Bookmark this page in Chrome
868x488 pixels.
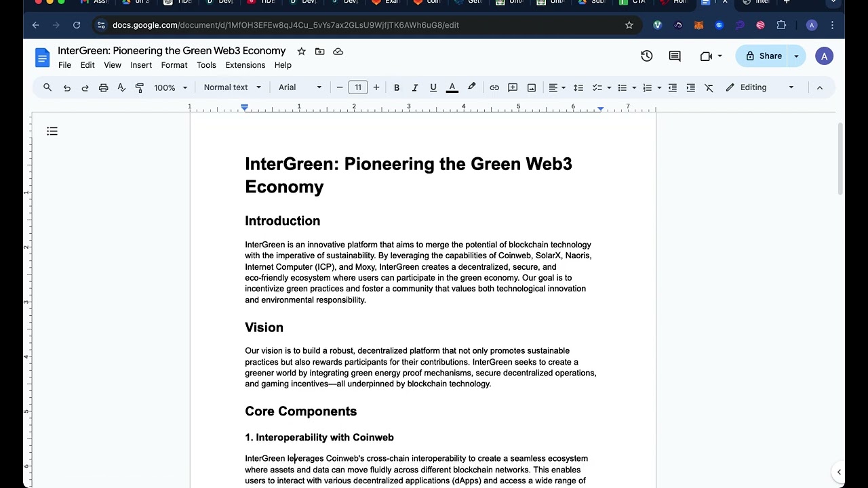629,25
